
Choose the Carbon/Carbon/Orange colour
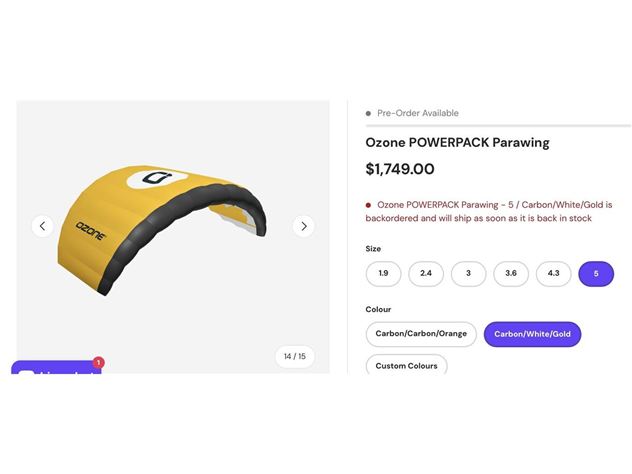[421, 334]
